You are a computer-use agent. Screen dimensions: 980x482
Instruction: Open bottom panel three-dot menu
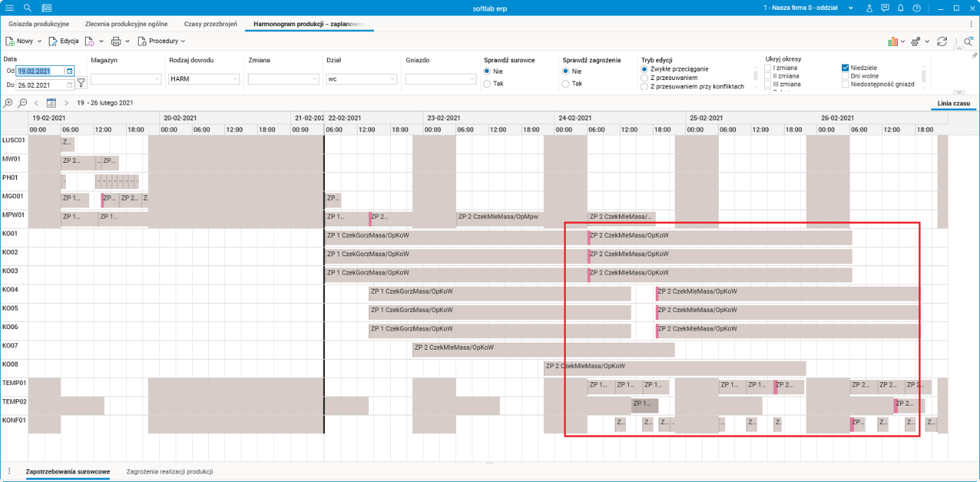[8, 471]
